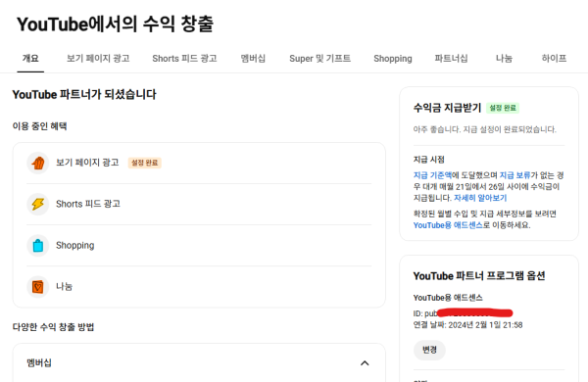Click the YouTube에서의 수익 창출 page title
The width and height of the screenshot is (588, 382).
pos(115,24)
